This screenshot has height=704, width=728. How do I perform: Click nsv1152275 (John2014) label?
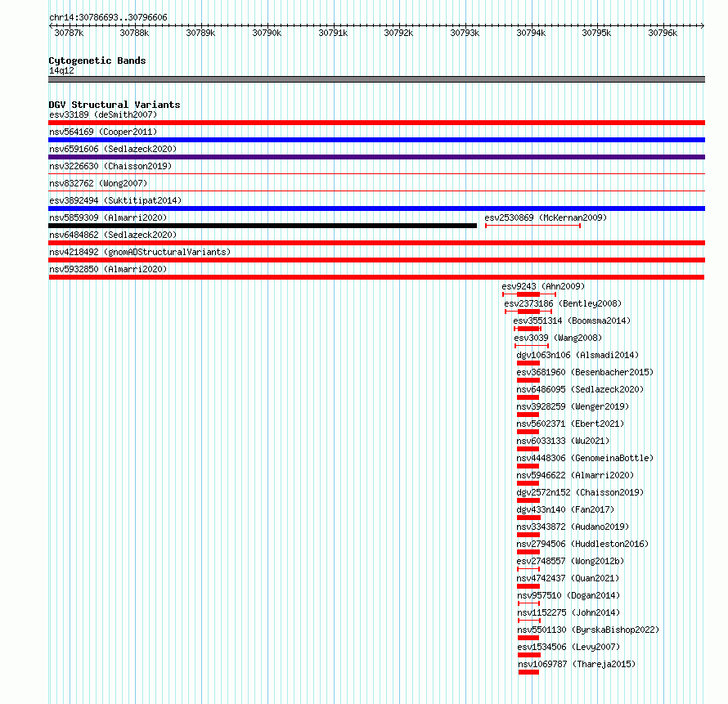coord(568,612)
